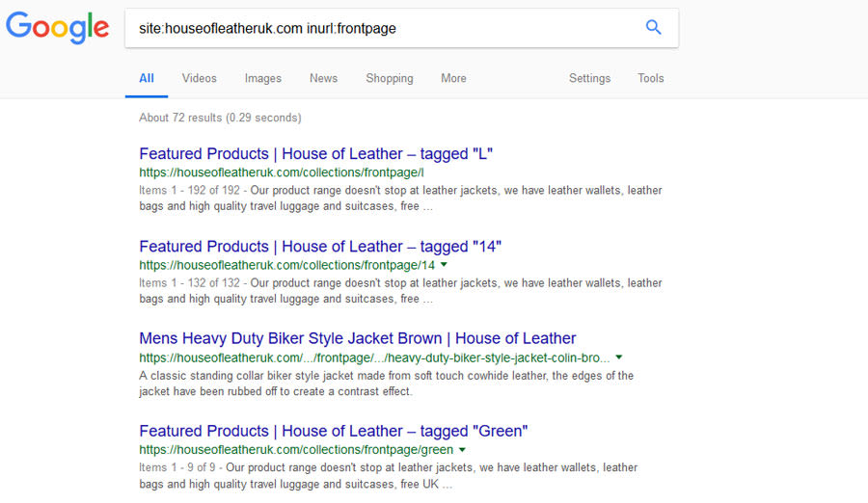Switch to the Videos tab

click(200, 78)
